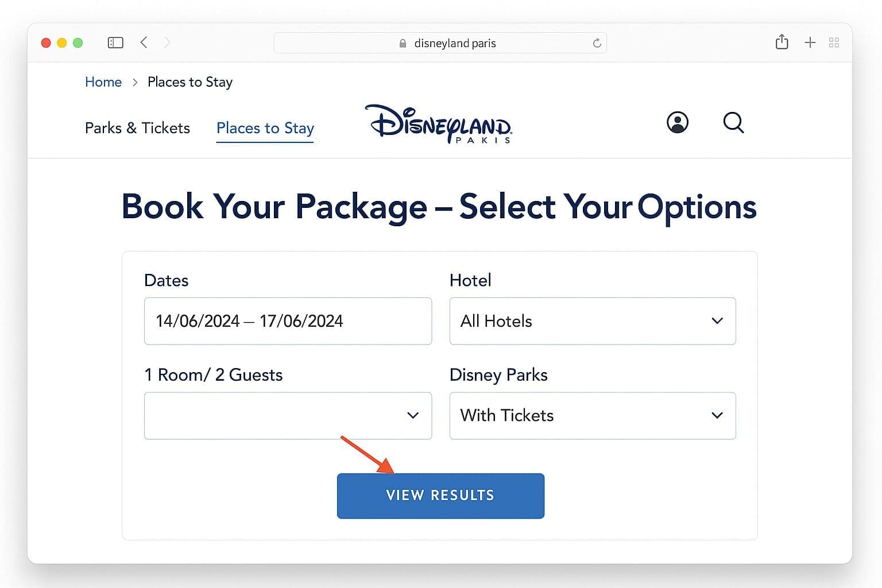This screenshot has width=882, height=588.
Task: Click the browser forward arrow
Action: pos(167,42)
